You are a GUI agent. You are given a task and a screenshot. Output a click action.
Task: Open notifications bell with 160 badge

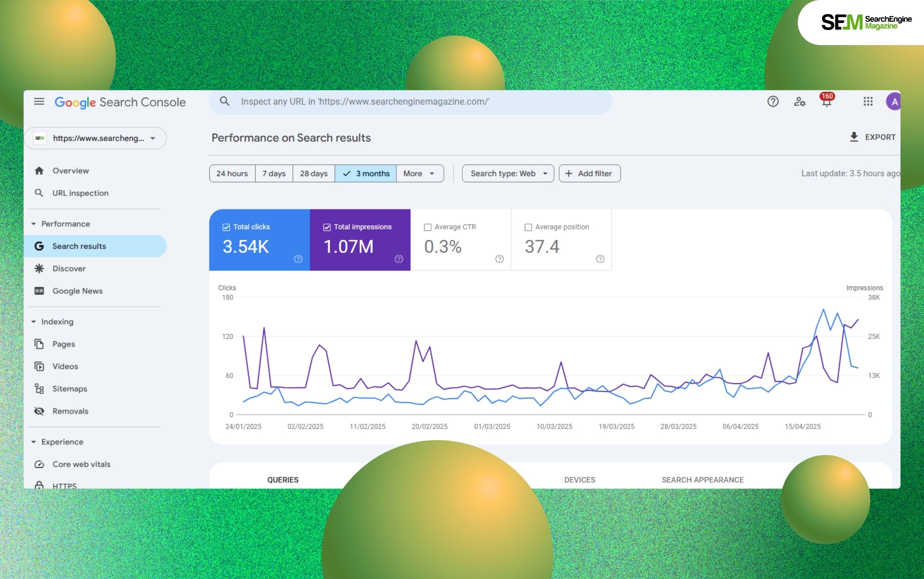pos(827,100)
